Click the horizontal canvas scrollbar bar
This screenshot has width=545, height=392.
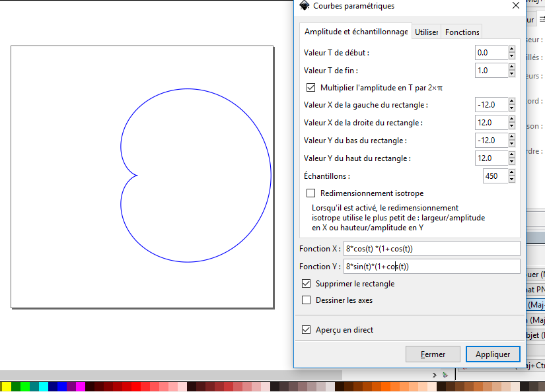[x=170, y=375]
